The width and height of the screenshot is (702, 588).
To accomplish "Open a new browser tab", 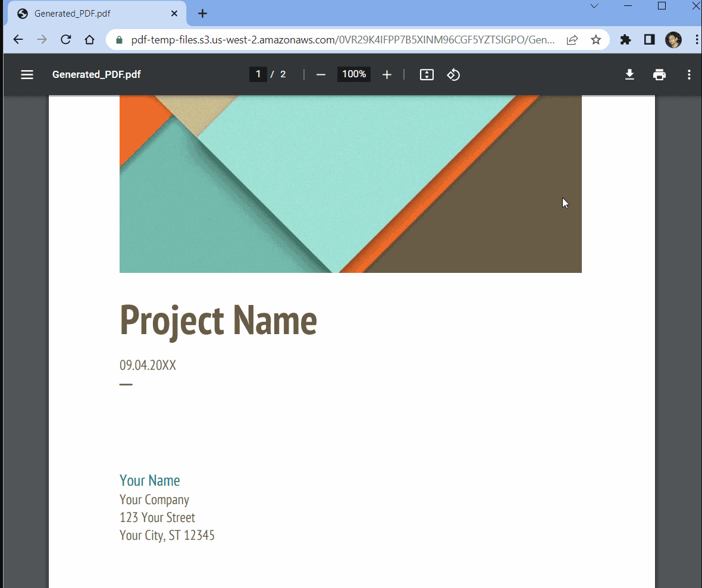I will click(202, 13).
